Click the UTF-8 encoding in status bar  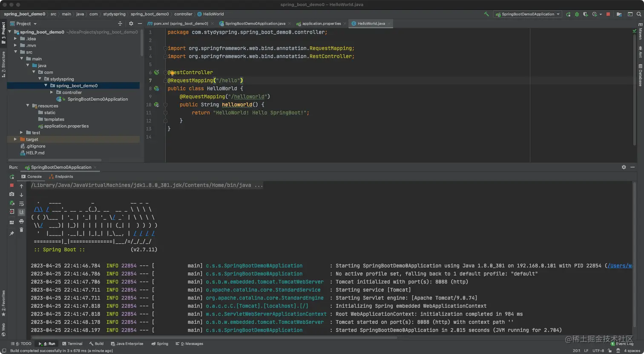coord(598,351)
